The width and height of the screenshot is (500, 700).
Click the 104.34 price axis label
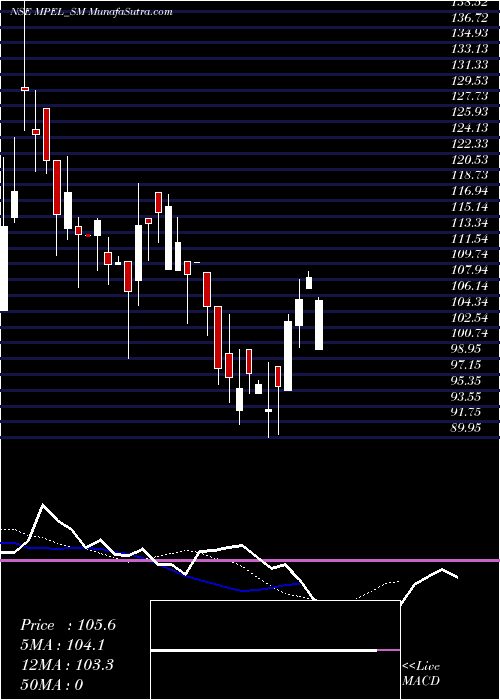click(469, 302)
